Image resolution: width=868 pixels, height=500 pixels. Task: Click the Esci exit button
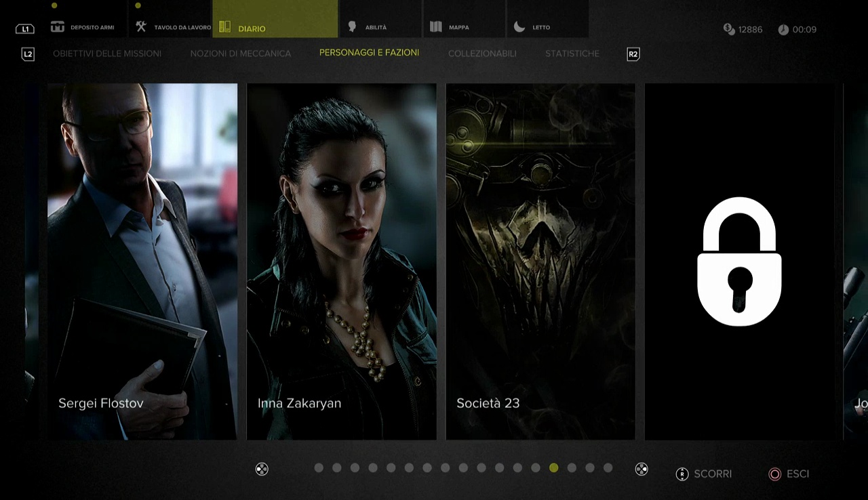(x=789, y=474)
